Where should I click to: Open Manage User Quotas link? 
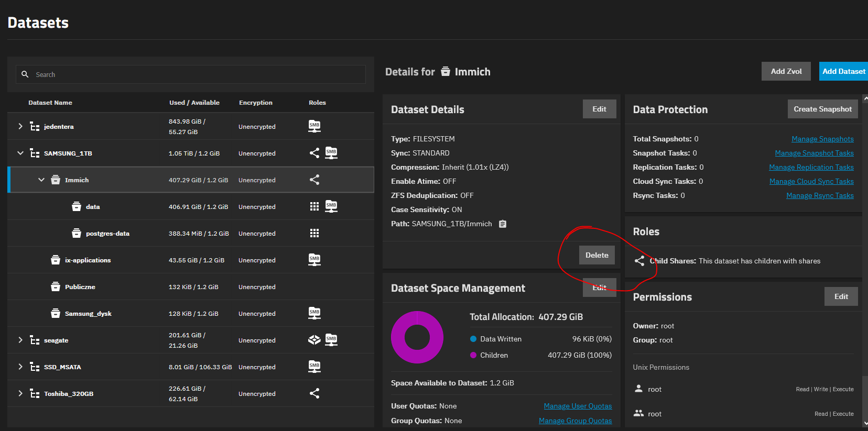coord(578,406)
